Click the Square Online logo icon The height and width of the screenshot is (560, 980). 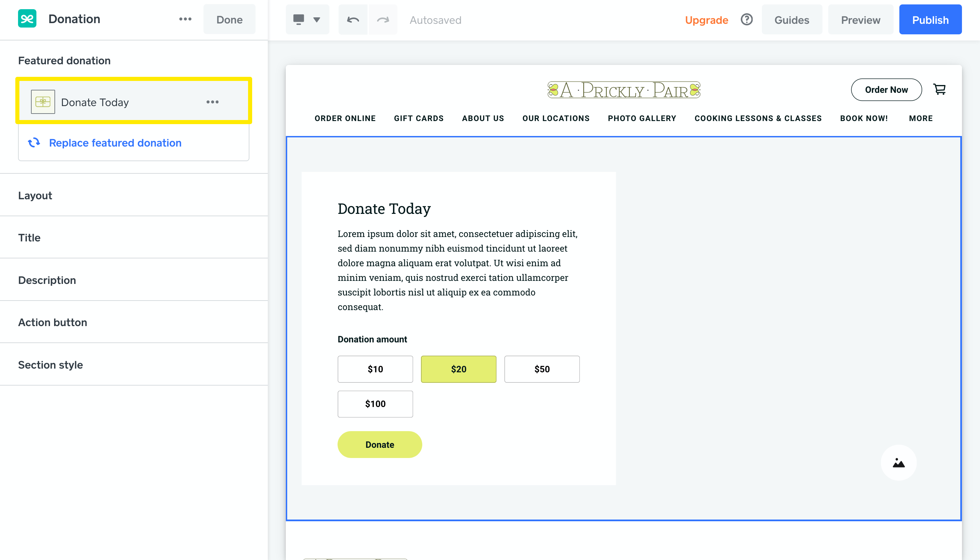[27, 19]
